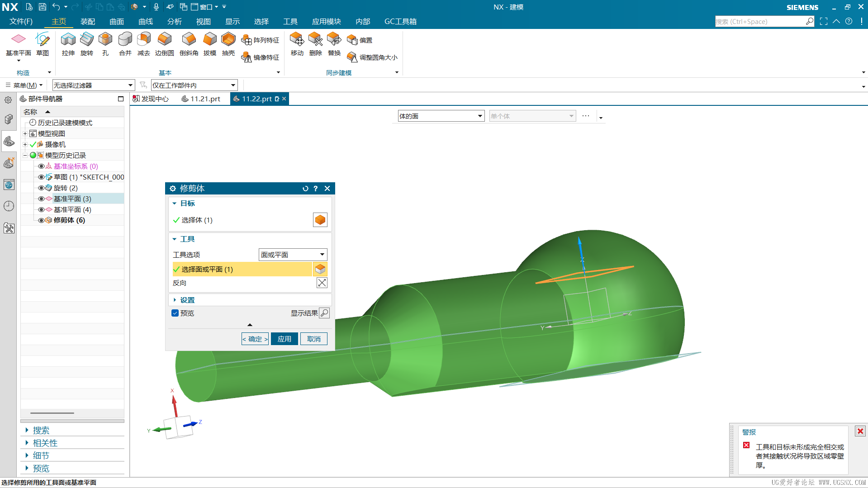The width and height of the screenshot is (868, 488).
Task: Click the search command input field
Action: pyautogui.click(x=760, y=22)
